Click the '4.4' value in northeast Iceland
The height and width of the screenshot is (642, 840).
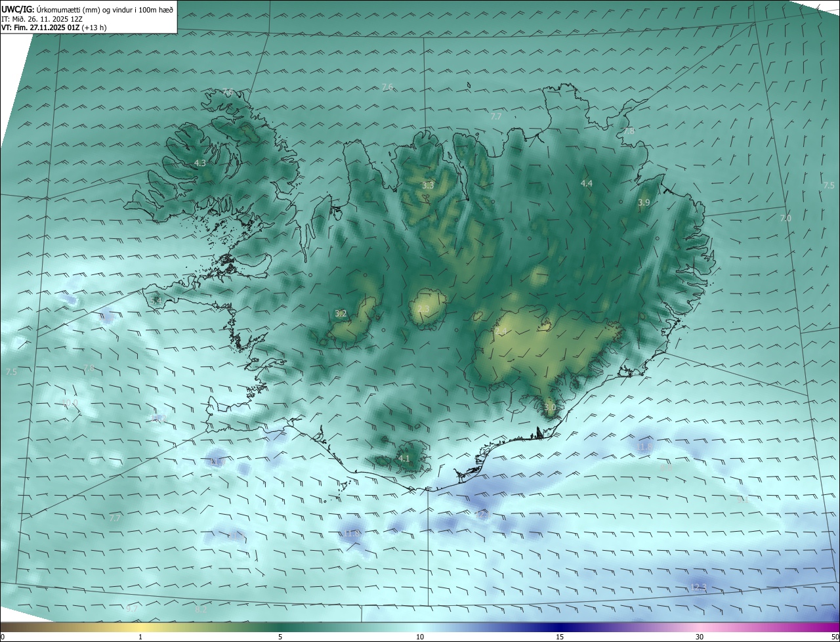coord(587,184)
